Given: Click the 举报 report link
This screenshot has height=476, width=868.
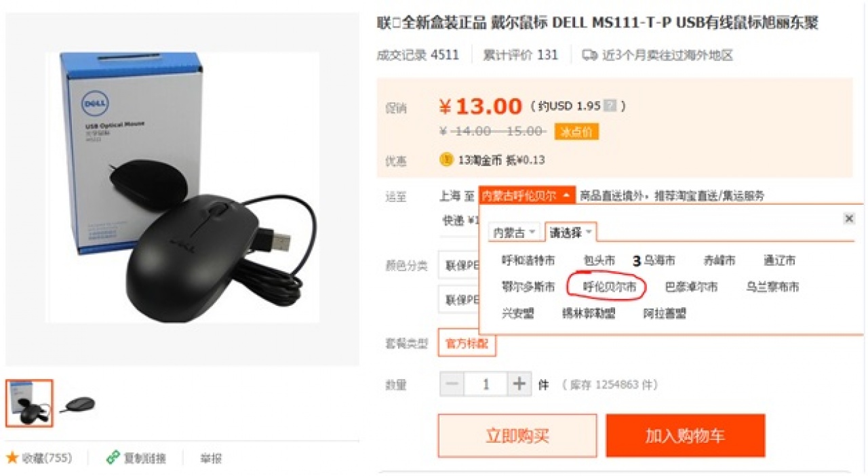Looking at the screenshot, I should [x=211, y=458].
